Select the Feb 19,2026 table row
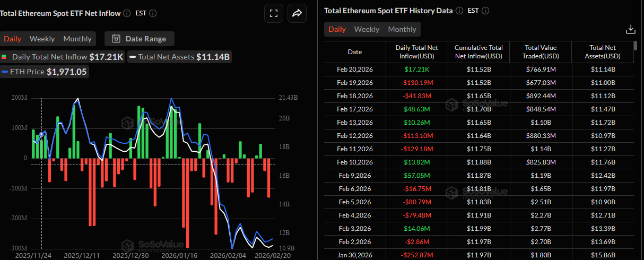644x260 pixels. 354,82
